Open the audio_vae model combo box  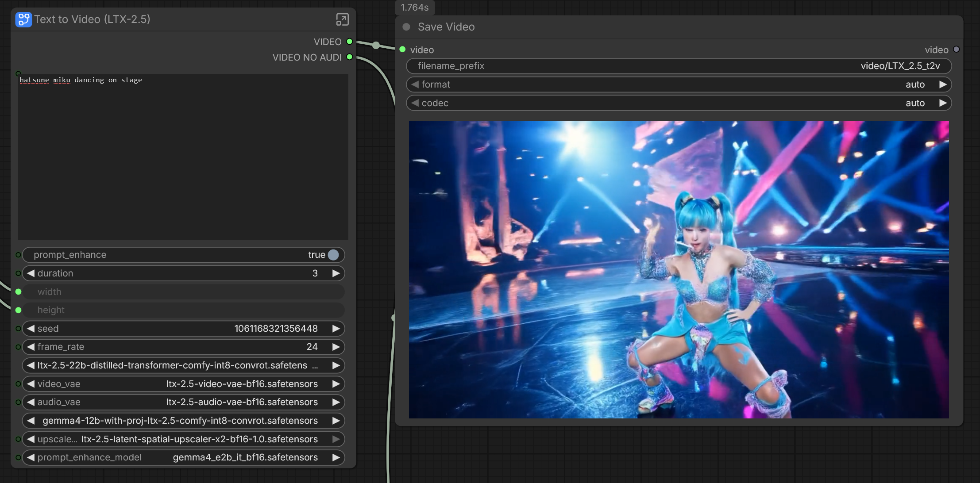pyautogui.click(x=183, y=402)
